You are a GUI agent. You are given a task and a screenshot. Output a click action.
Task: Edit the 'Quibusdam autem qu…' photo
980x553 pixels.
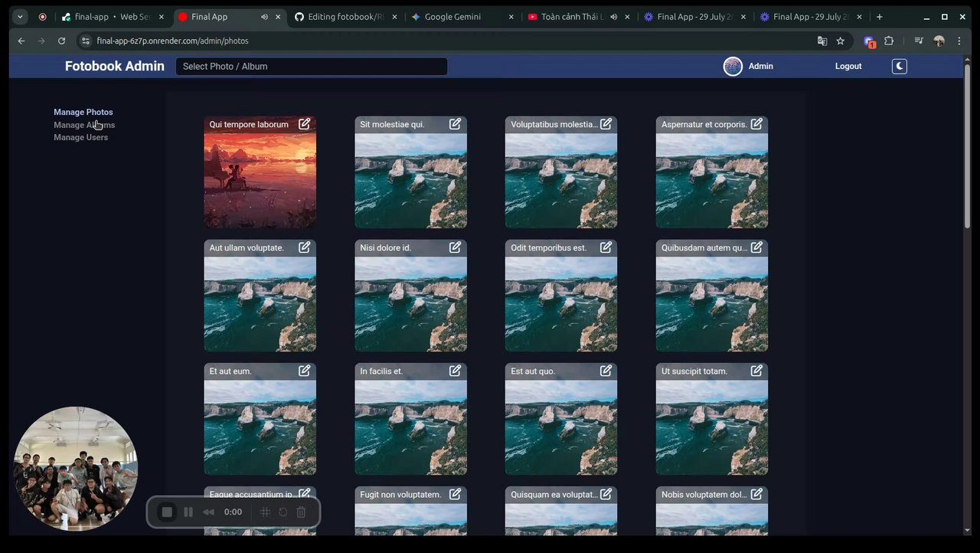[756, 247]
